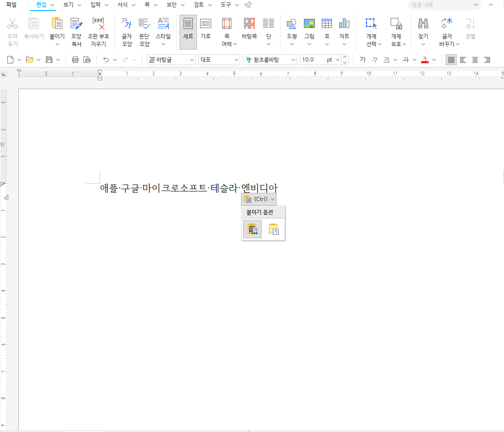Expand the 붙이기 dropdown arrow

pyautogui.click(x=57, y=44)
